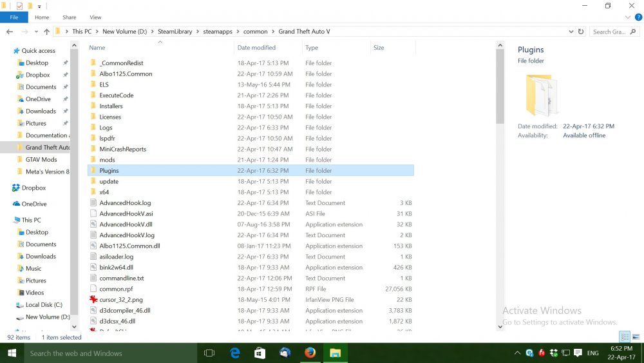Launch Microsoft Edge from taskbar
Screen dimensions: 644x363
[x=235, y=353]
